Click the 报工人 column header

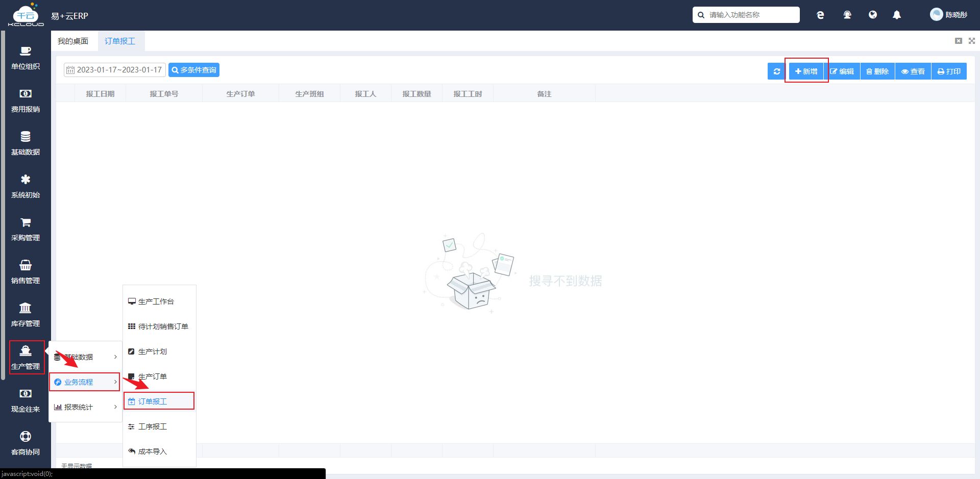(366, 94)
